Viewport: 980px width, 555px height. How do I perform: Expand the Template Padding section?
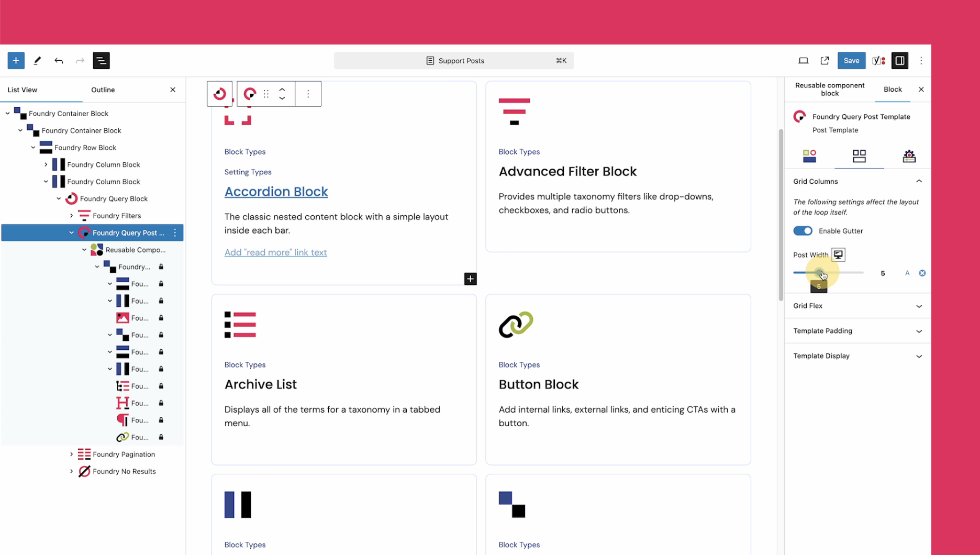[x=857, y=331]
